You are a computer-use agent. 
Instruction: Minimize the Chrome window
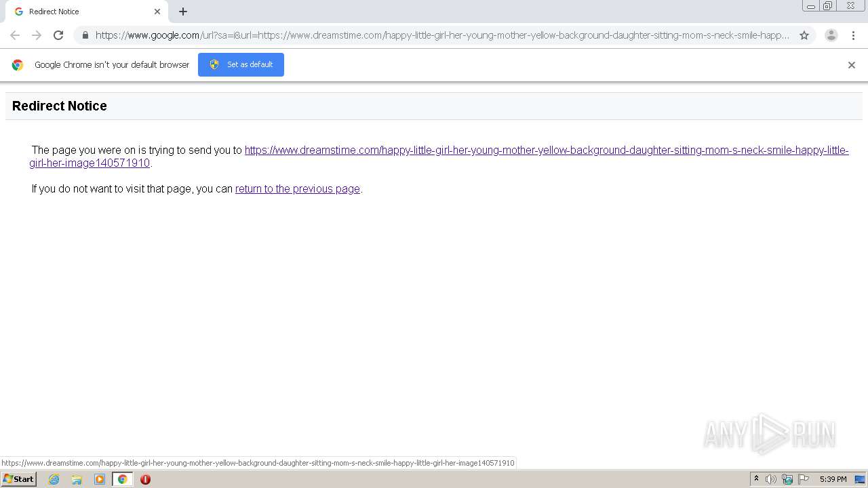click(x=811, y=6)
